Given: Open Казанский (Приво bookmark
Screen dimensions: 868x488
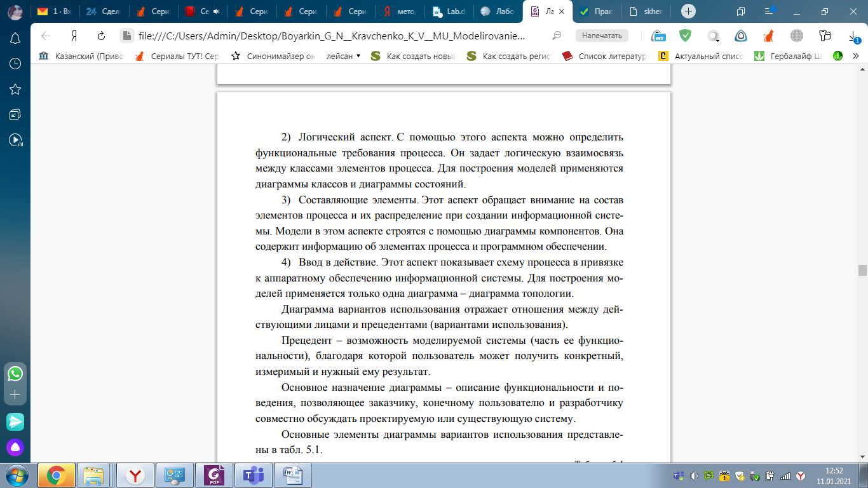Looking at the screenshot, I should (81, 56).
